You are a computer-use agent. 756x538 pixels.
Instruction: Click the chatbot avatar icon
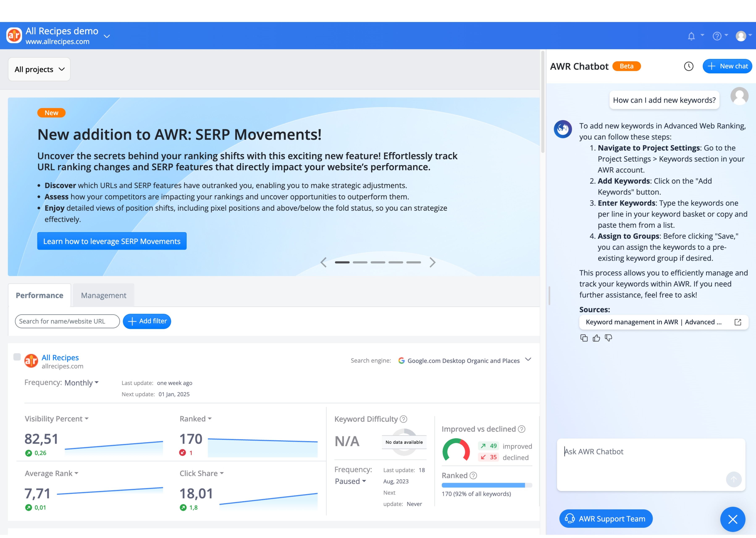pos(563,129)
